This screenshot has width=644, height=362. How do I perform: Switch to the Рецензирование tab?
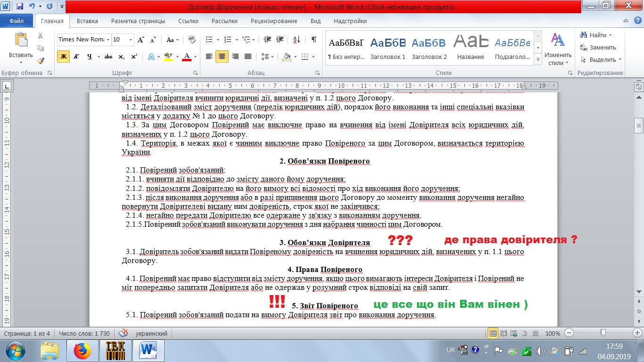pos(274,21)
